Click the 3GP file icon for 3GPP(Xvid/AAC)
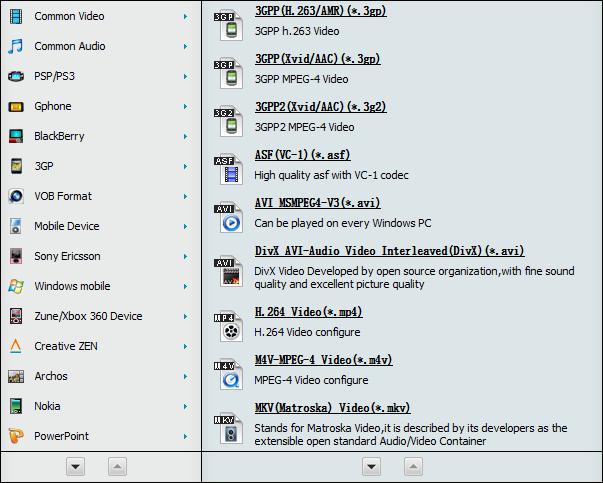Viewport: 603px width, 483px height. point(229,74)
